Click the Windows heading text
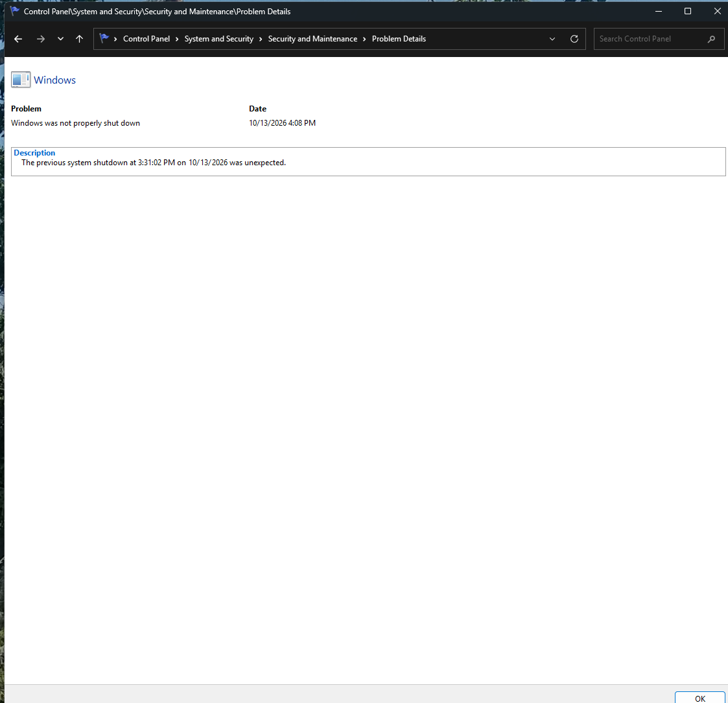The image size is (728, 703). click(x=54, y=80)
